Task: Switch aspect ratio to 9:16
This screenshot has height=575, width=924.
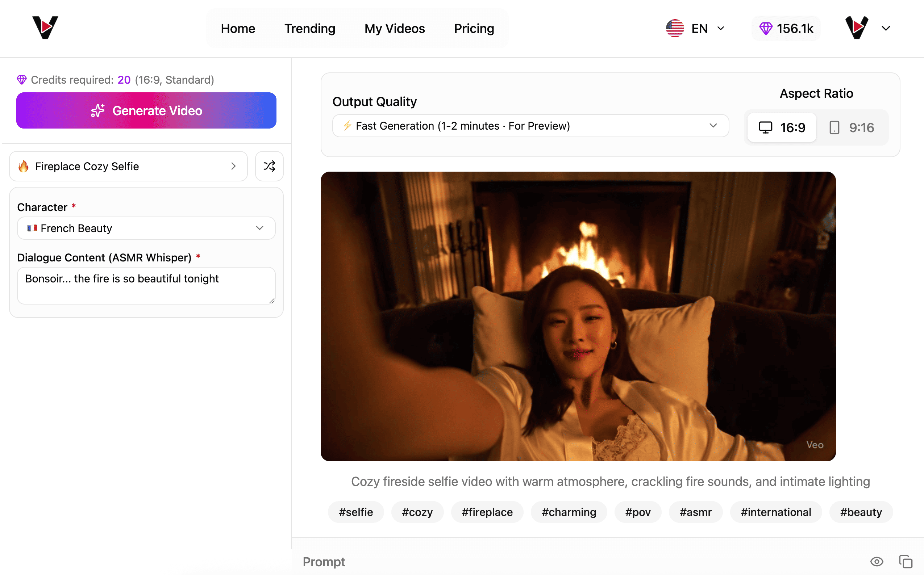Action: [853, 127]
